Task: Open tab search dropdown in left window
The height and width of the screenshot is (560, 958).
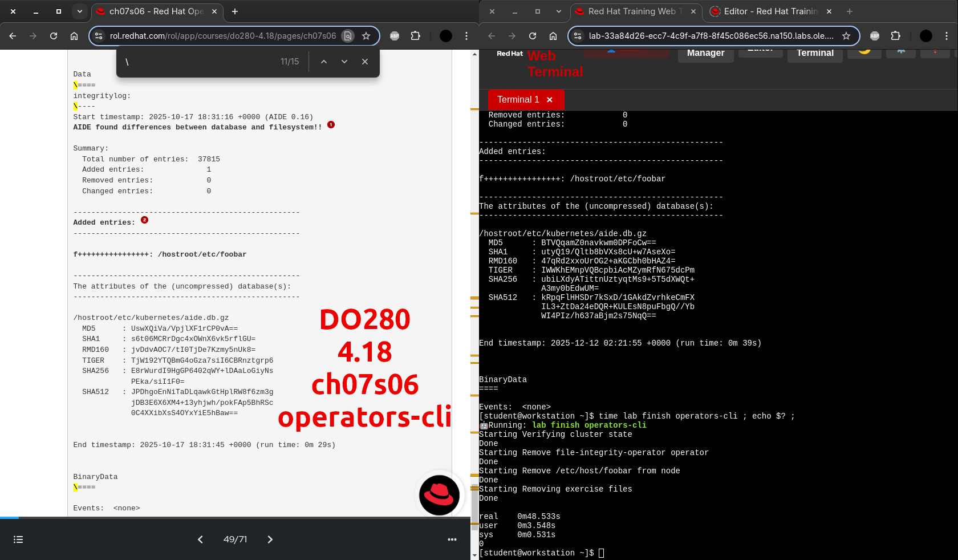Action: (80, 11)
